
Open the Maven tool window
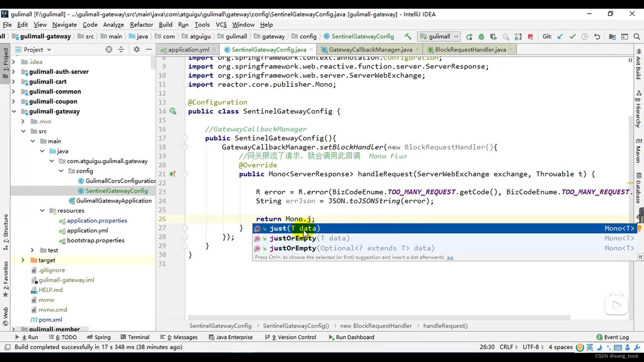click(x=639, y=151)
